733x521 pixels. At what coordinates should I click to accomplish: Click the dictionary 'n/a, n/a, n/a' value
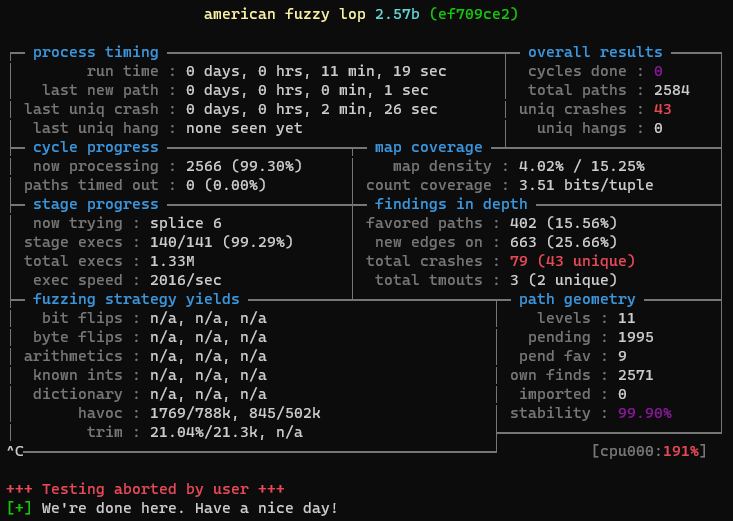[x=208, y=395]
